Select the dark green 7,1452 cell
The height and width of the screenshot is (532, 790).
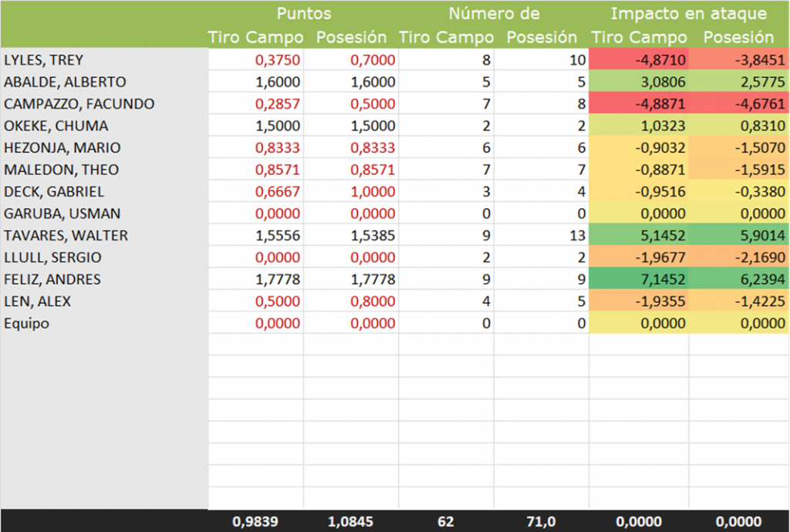click(x=639, y=280)
